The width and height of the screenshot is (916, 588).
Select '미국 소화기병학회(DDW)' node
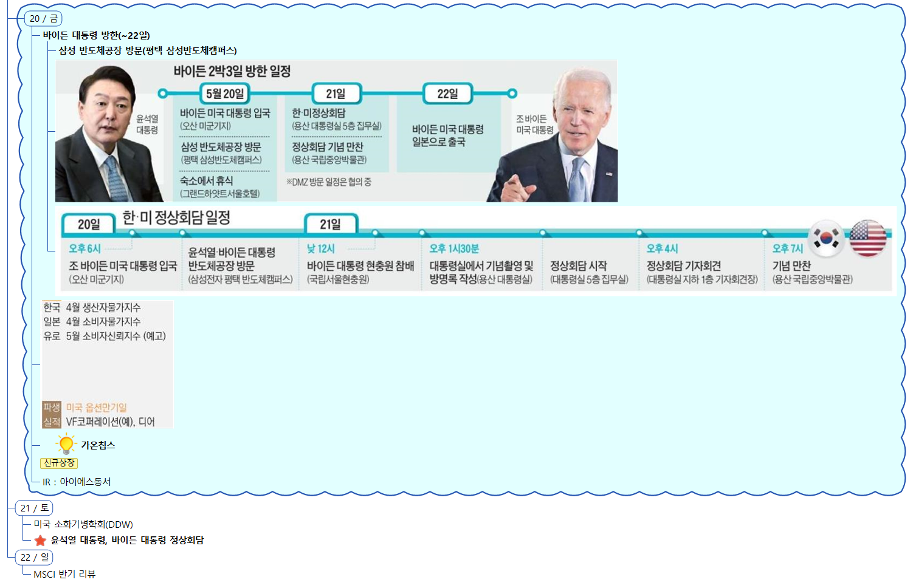point(83,524)
